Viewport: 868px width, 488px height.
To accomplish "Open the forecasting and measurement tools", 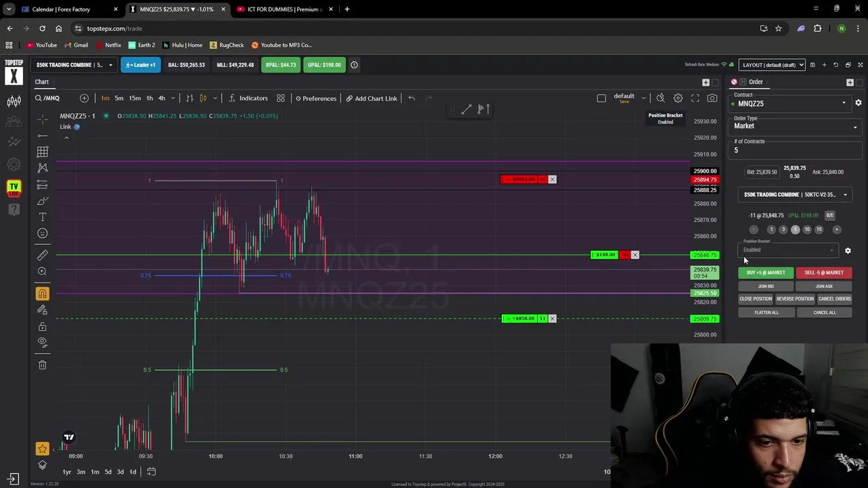I will [43, 184].
